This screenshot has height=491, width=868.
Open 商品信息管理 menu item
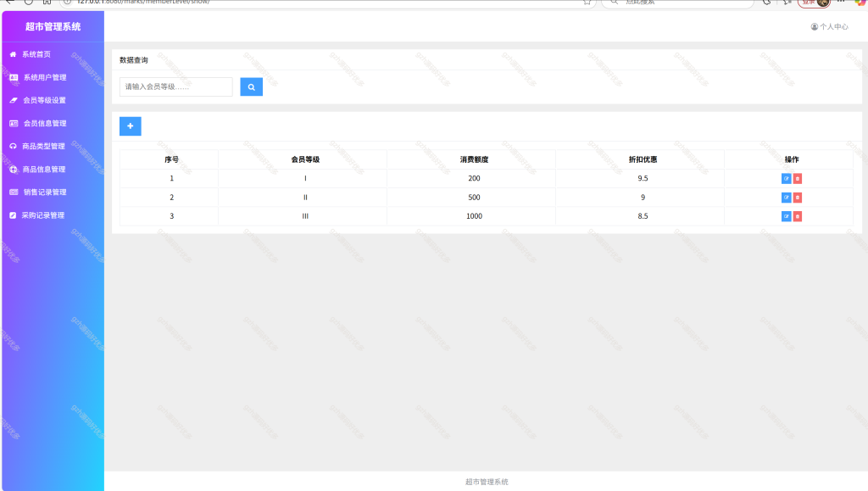[44, 170]
